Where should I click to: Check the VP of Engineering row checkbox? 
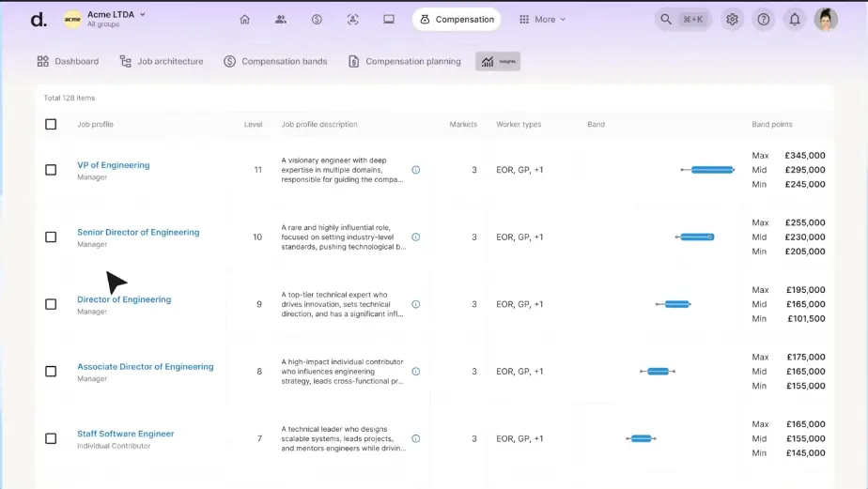[51, 170]
